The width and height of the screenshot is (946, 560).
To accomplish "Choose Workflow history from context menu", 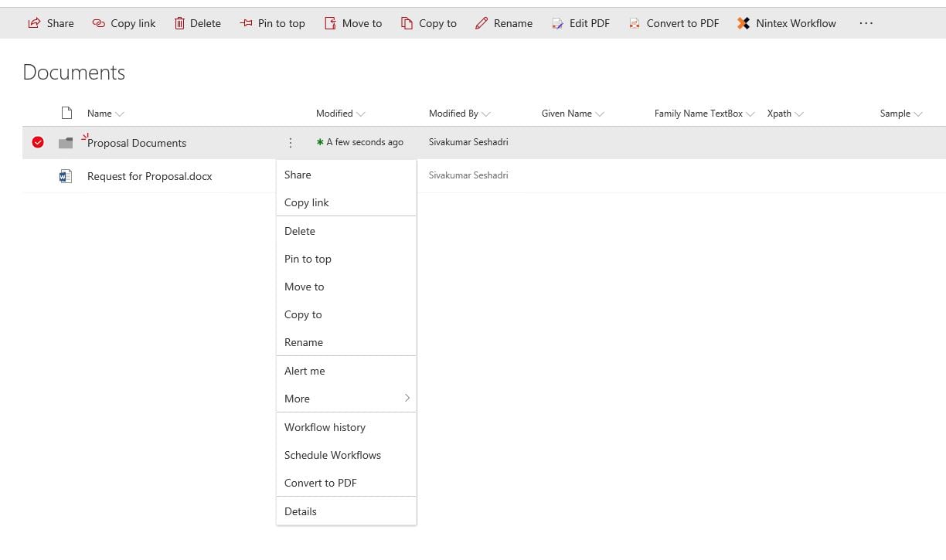I will 325,427.
